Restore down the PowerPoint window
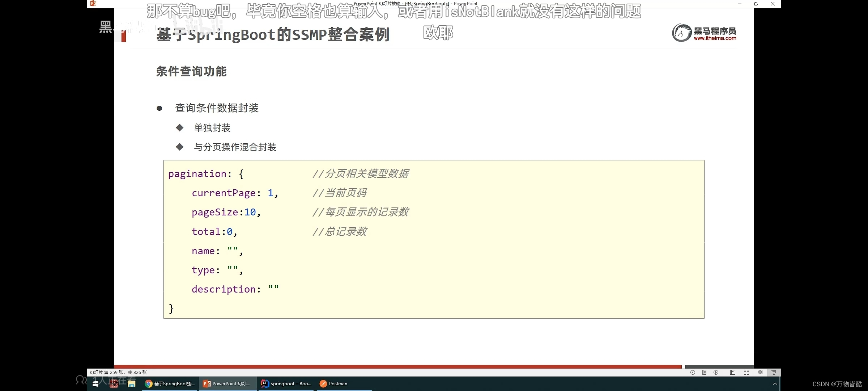Screen dimensions: 868x391 tap(756, 4)
